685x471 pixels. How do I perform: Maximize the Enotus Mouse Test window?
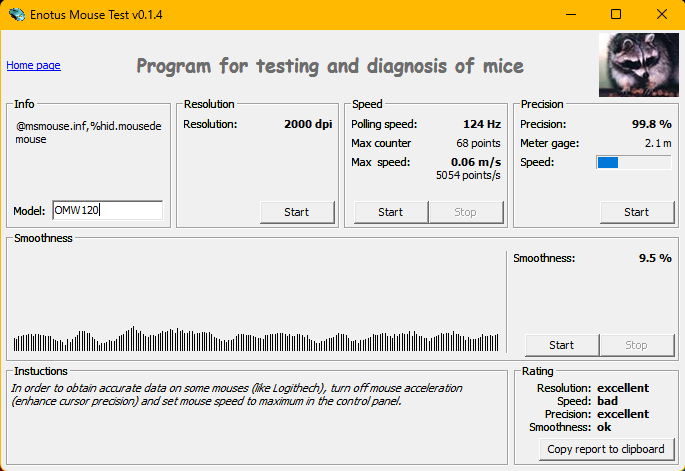tap(616, 14)
